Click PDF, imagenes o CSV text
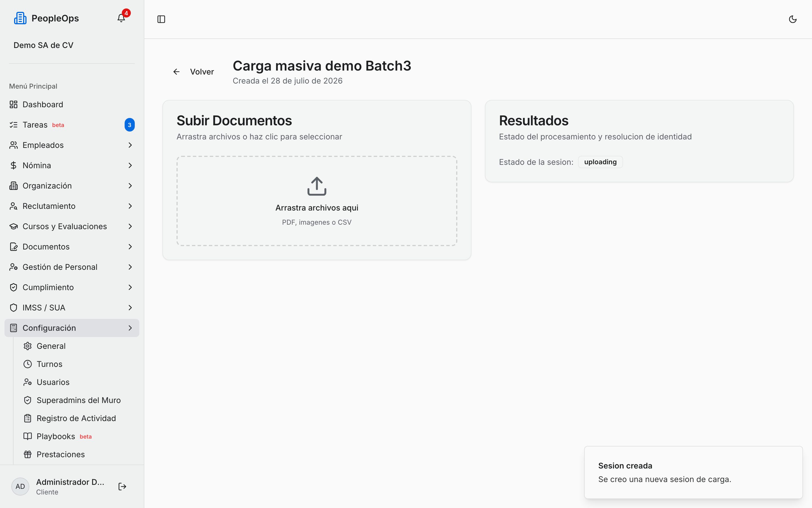The height and width of the screenshot is (508, 812). click(317, 222)
